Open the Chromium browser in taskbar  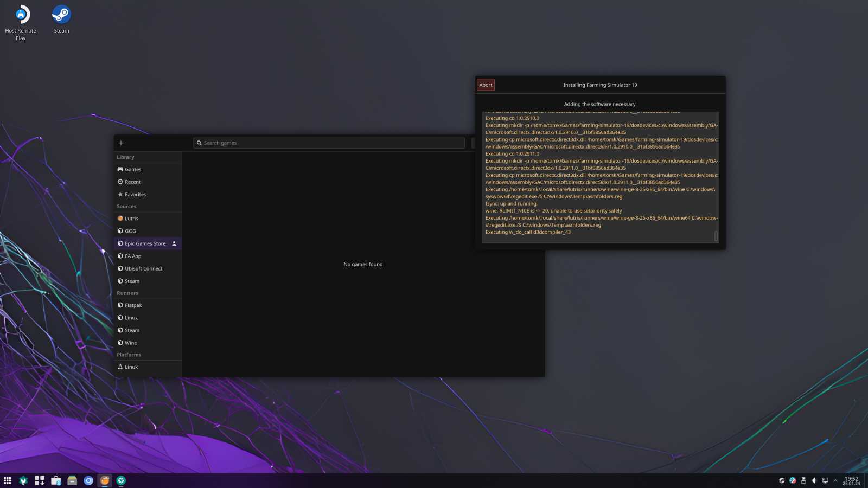(88, 480)
